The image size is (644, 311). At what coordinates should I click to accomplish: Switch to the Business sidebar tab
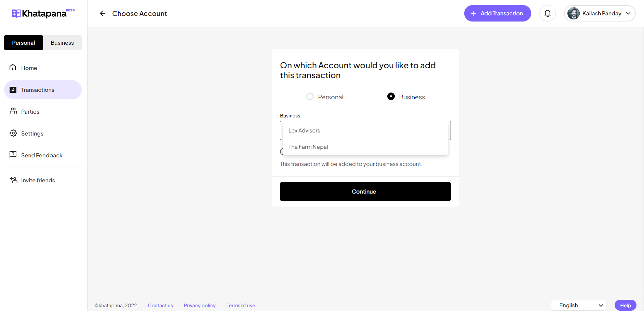[62, 43]
